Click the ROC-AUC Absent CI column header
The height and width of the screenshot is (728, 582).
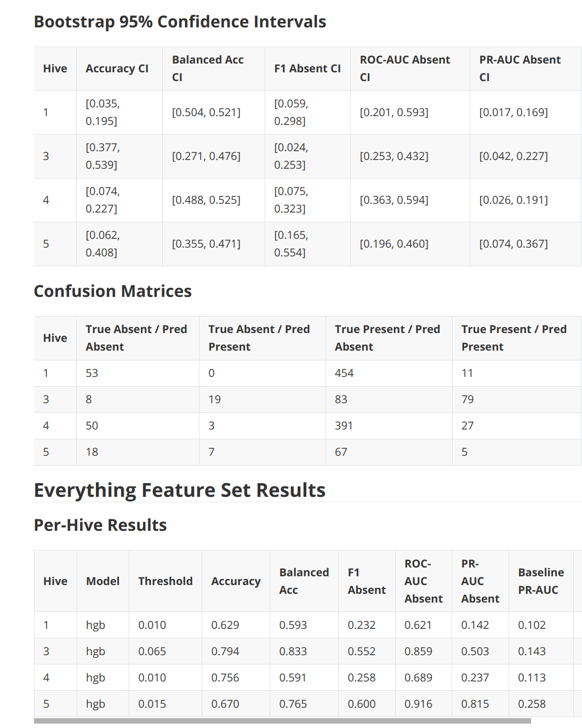(x=410, y=68)
